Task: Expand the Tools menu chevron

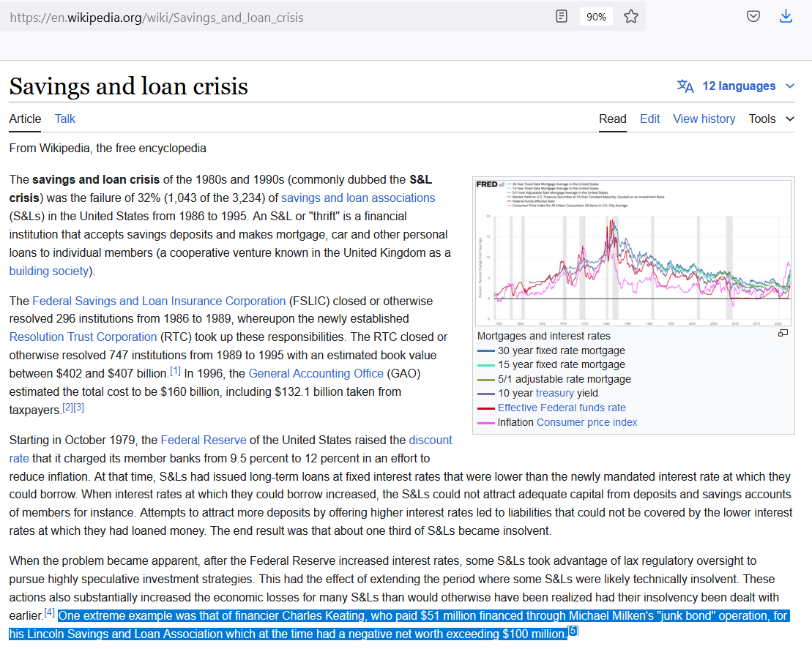Action: (790, 119)
